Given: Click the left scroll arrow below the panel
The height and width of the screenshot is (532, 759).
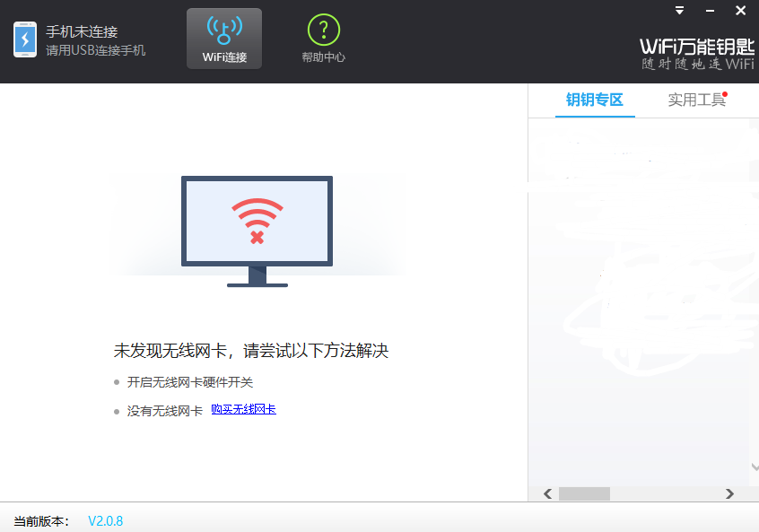Looking at the screenshot, I should tap(546, 493).
